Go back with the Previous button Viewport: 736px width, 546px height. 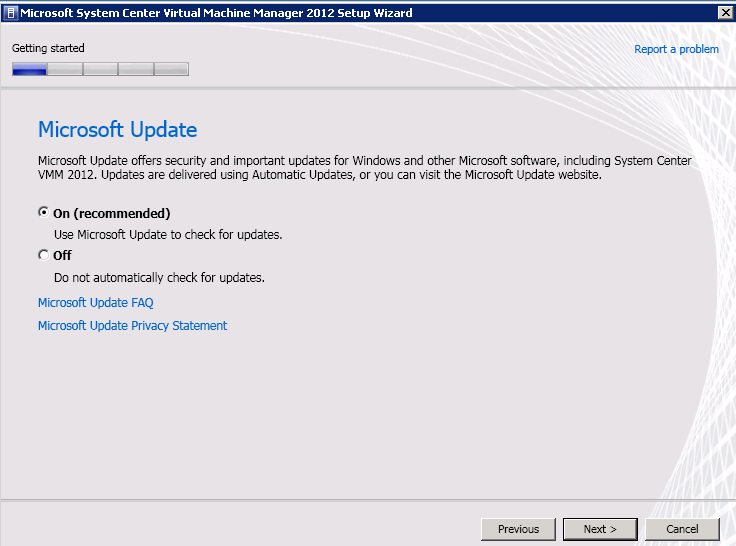click(x=518, y=529)
